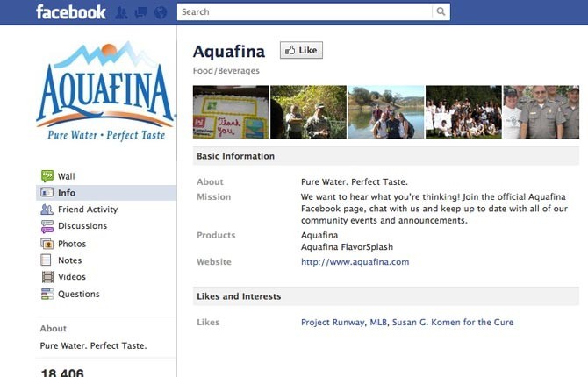
Task: Click the Discussions chat icon
Action: (x=47, y=226)
